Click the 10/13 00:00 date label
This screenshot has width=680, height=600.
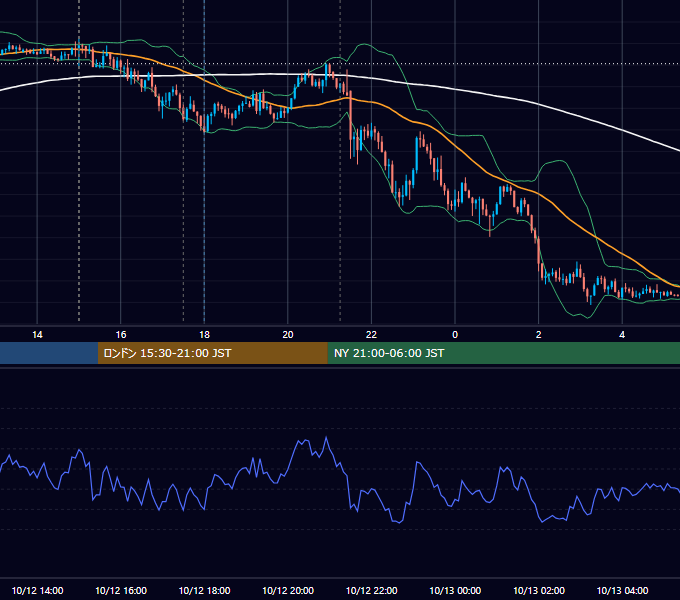(x=455, y=590)
